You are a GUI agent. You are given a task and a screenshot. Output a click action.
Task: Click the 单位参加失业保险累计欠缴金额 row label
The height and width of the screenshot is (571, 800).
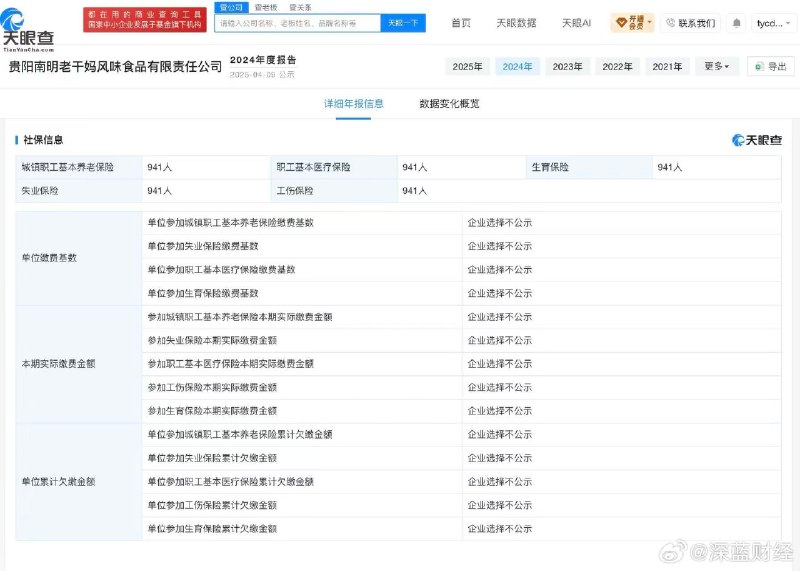212,458
